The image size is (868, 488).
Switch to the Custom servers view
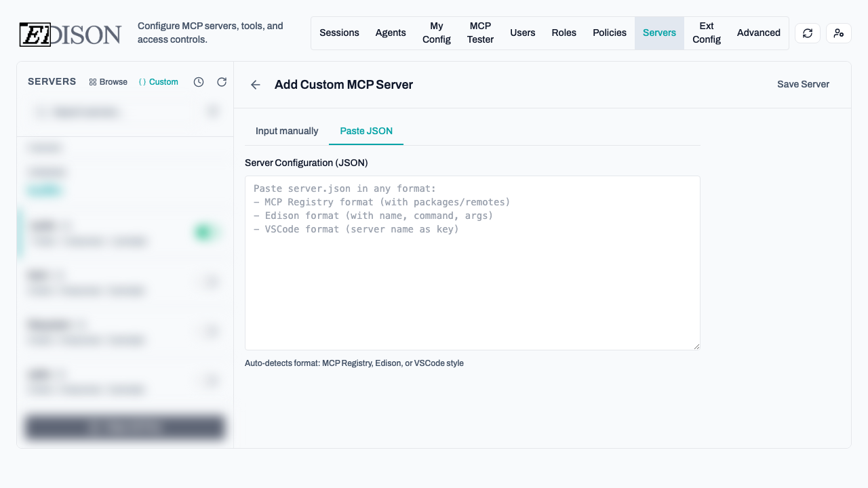(x=159, y=81)
